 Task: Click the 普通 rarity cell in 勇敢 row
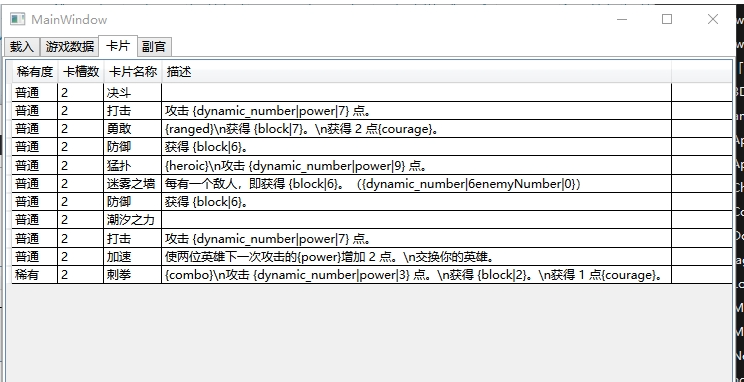35,129
